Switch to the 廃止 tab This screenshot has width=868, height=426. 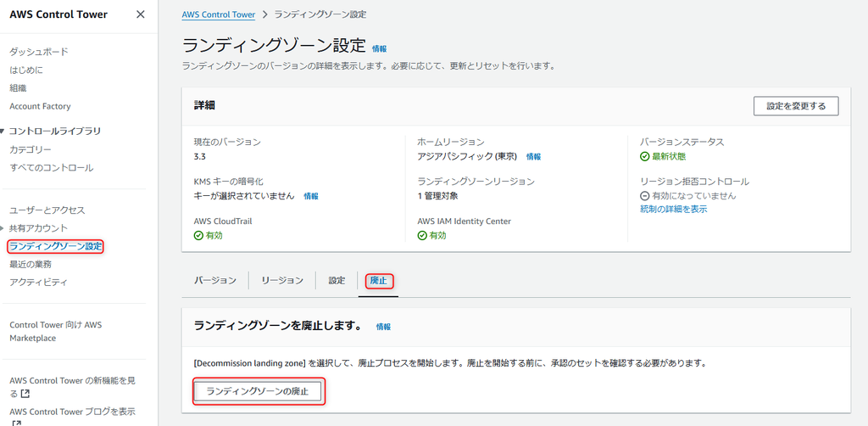point(379,281)
